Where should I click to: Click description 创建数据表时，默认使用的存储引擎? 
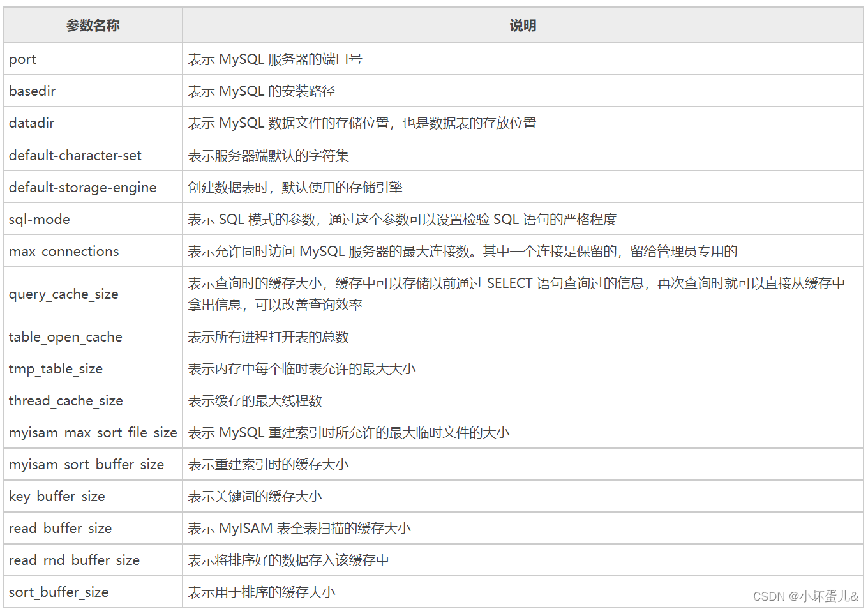pos(295,187)
